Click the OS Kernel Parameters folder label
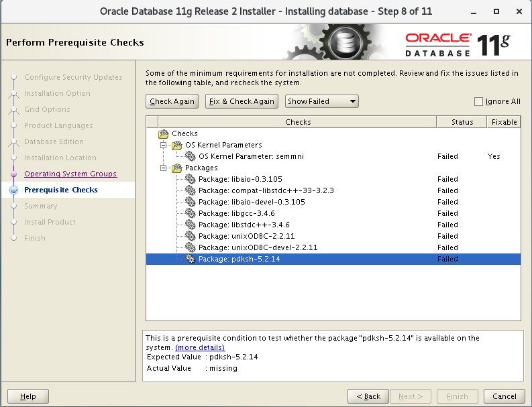This screenshot has height=407, width=532. (223, 145)
